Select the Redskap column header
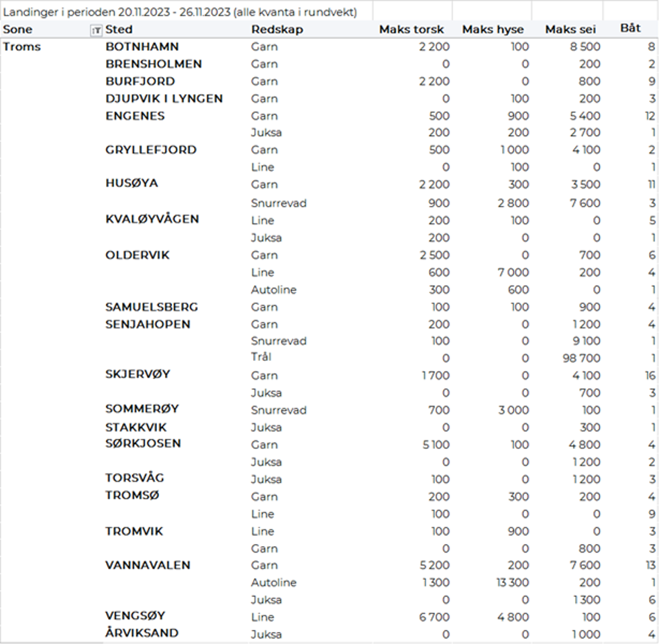The height and width of the screenshot is (644, 659). pos(277,30)
